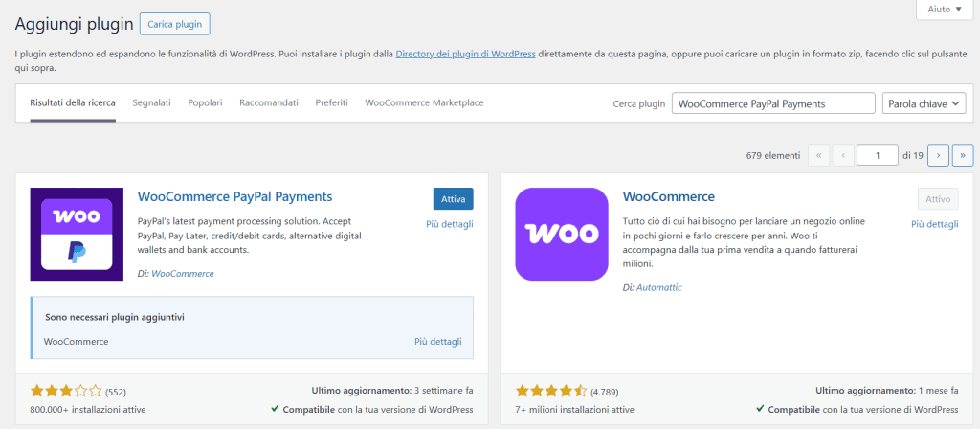Open the Directory dei plugin di WordPress link
This screenshot has height=429, width=980.
point(466,54)
